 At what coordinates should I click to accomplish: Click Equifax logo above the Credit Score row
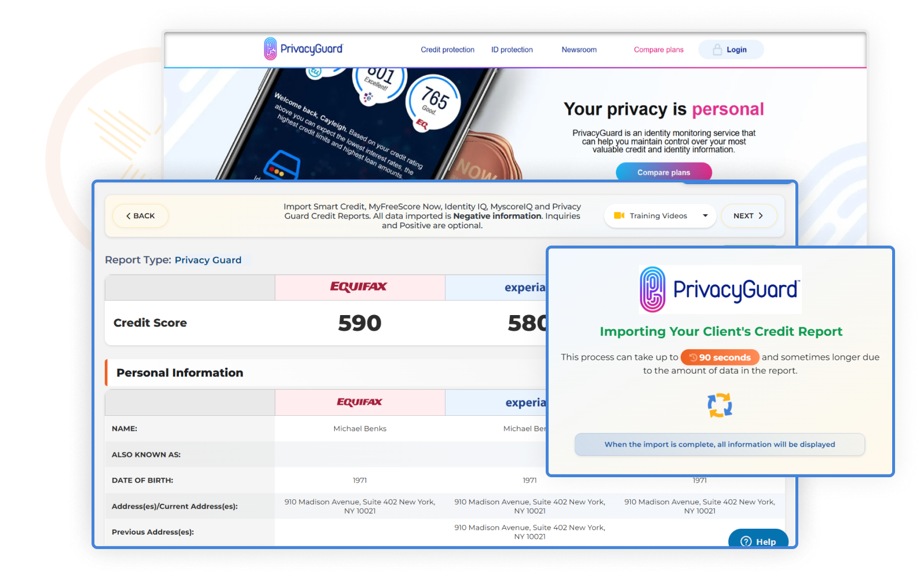point(359,287)
